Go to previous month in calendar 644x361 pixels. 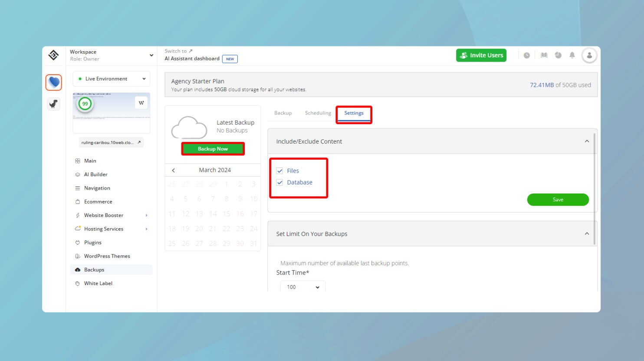[x=174, y=171]
